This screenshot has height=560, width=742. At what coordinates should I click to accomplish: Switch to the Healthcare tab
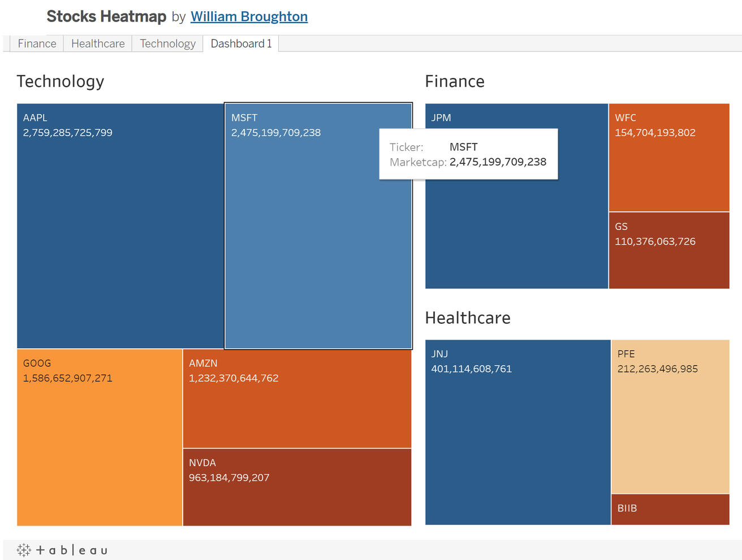(x=98, y=44)
